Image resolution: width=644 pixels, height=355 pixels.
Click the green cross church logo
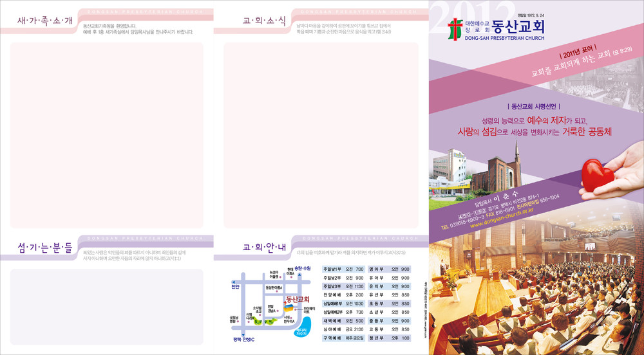pyautogui.click(x=455, y=29)
